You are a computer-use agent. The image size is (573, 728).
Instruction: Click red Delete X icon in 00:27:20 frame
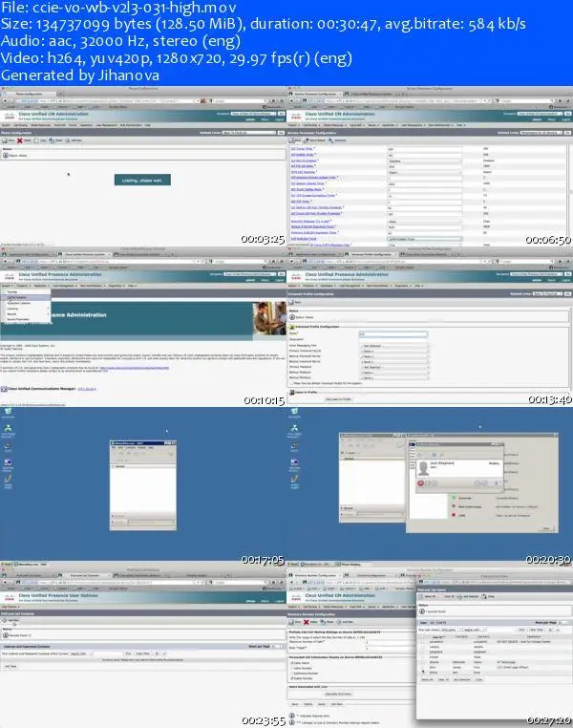[x=307, y=622]
